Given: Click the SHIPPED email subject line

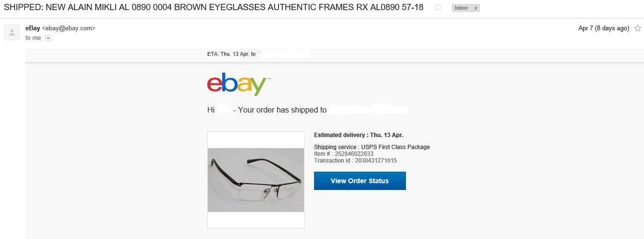Looking at the screenshot, I should click(214, 8).
